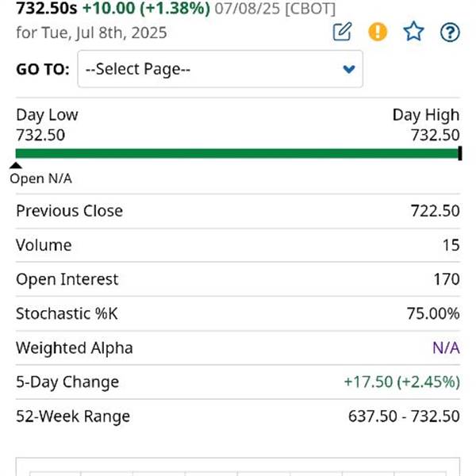Click the 5-Day Change value

(402, 382)
